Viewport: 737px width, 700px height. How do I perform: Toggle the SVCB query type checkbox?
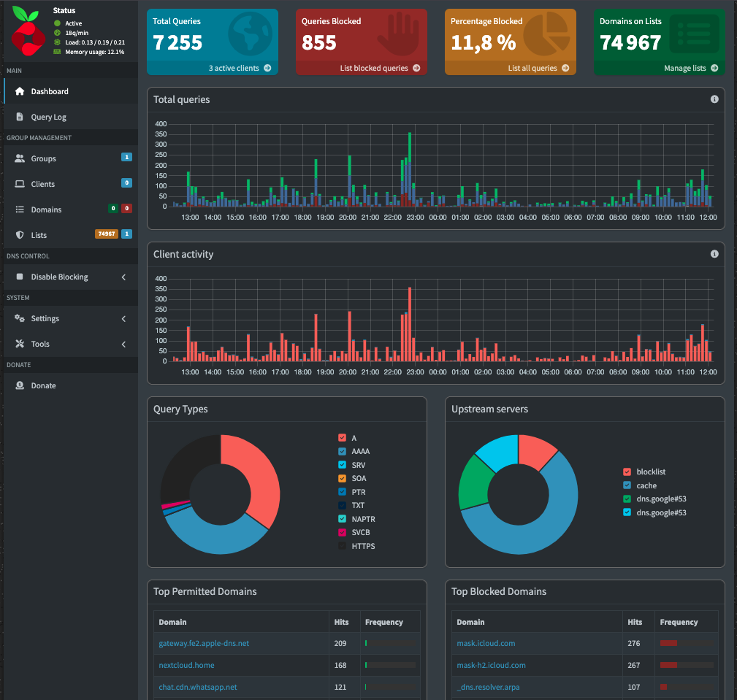(x=342, y=532)
